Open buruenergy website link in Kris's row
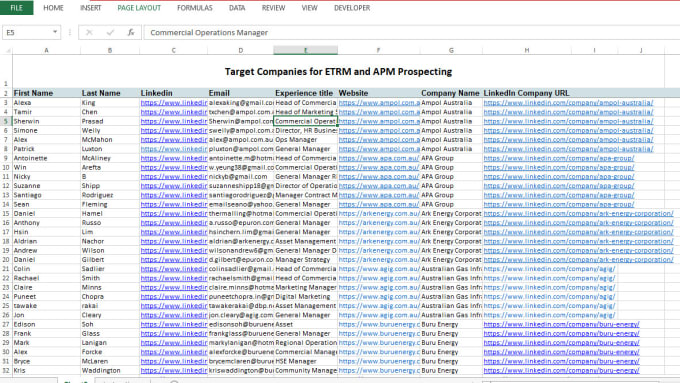 (x=379, y=370)
